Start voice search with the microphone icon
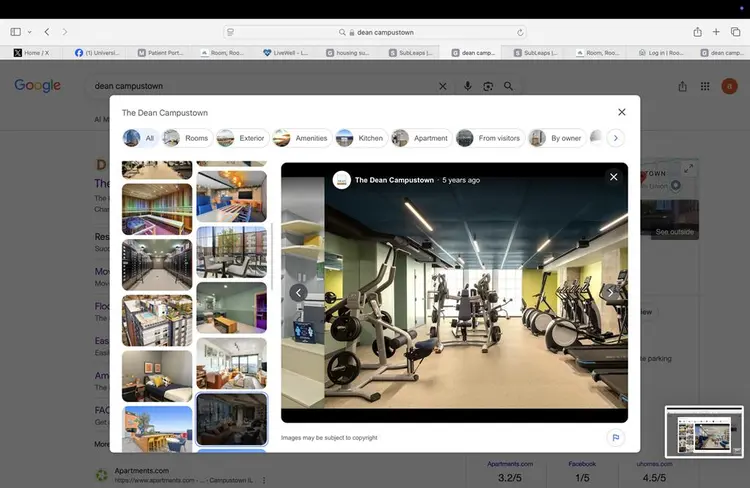750x488 pixels. coord(468,86)
